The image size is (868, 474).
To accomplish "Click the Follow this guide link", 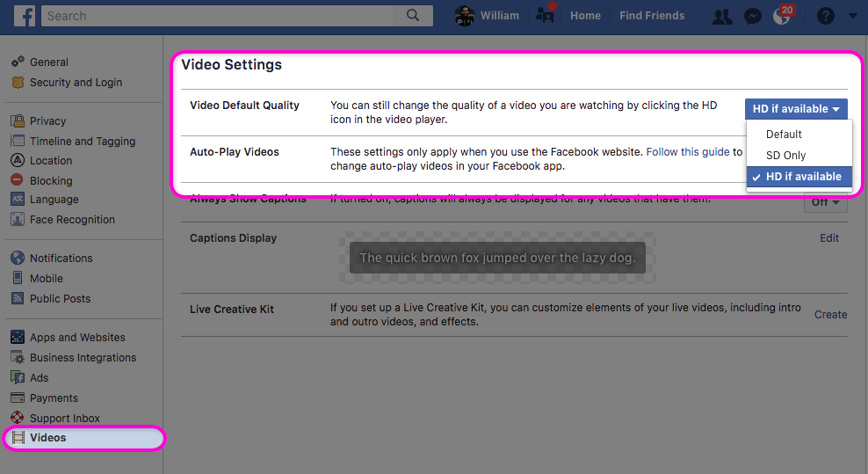I will point(688,152).
